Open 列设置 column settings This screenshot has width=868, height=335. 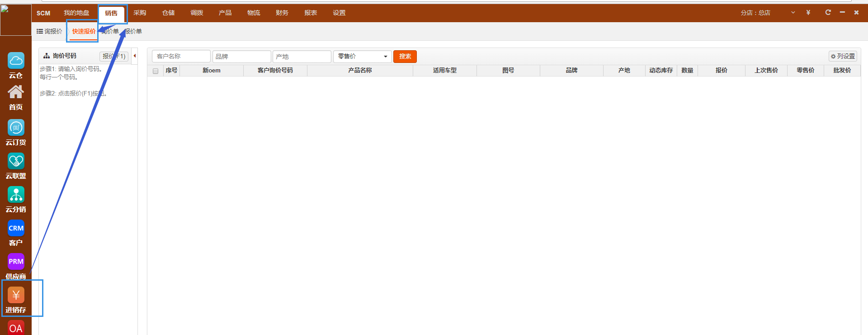point(843,56)
